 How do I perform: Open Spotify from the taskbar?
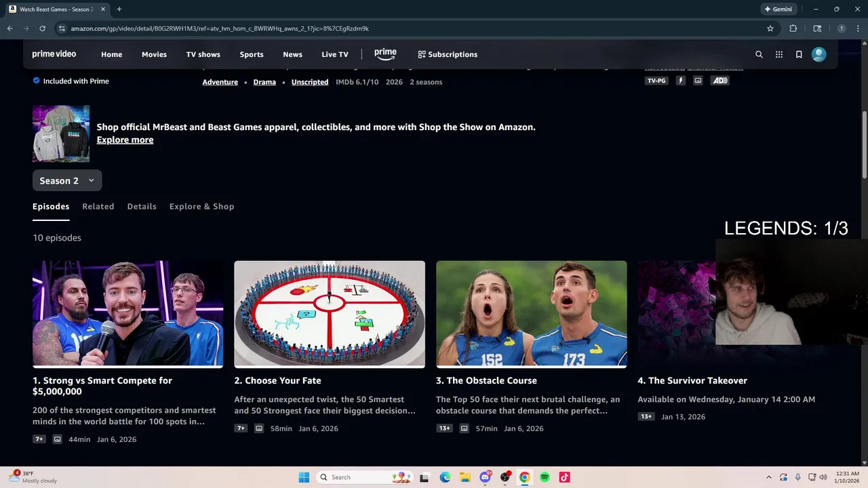(x=545, y=477)
